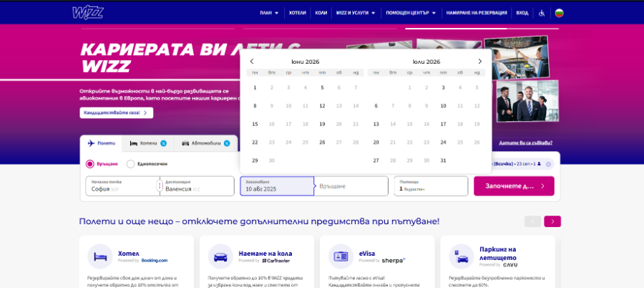Select 20 July 2026 in calendar
This screenshot has height=288, width=644.
(376, 143)
